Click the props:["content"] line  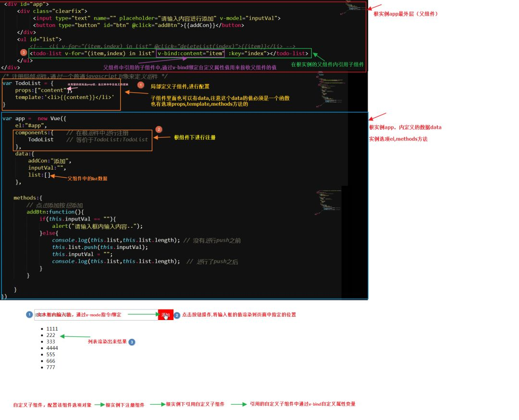tap(43, 90)
